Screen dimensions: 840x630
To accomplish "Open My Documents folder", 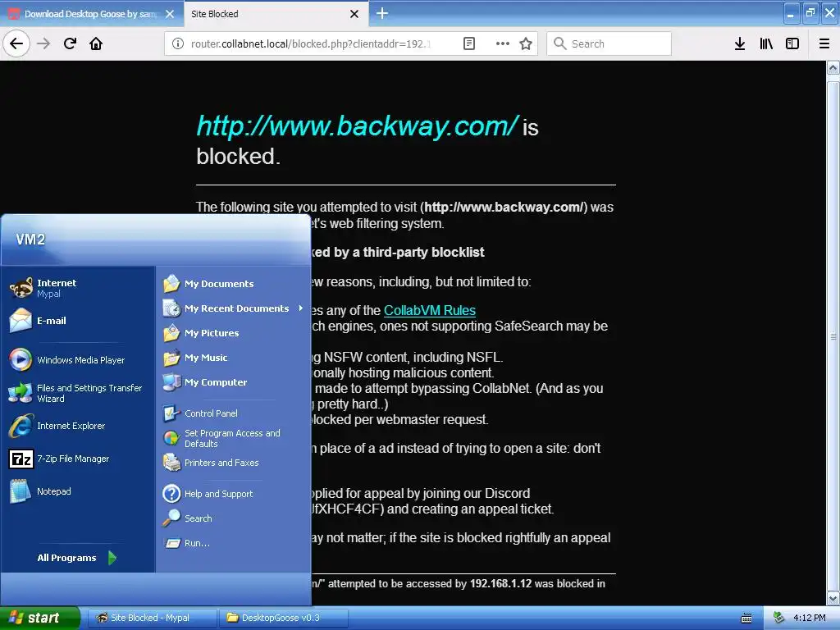I will pyautogui.click(x=233, y=283).
